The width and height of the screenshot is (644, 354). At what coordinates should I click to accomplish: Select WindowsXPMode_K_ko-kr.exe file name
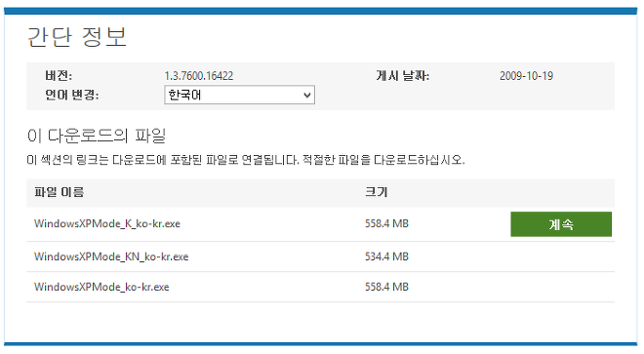pyautogui.click(x=107, y=224)
